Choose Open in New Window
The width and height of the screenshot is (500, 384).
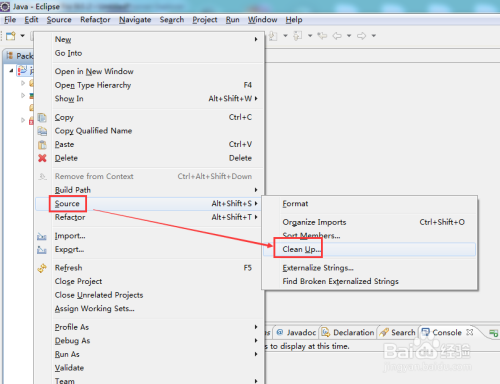[148, 71]
